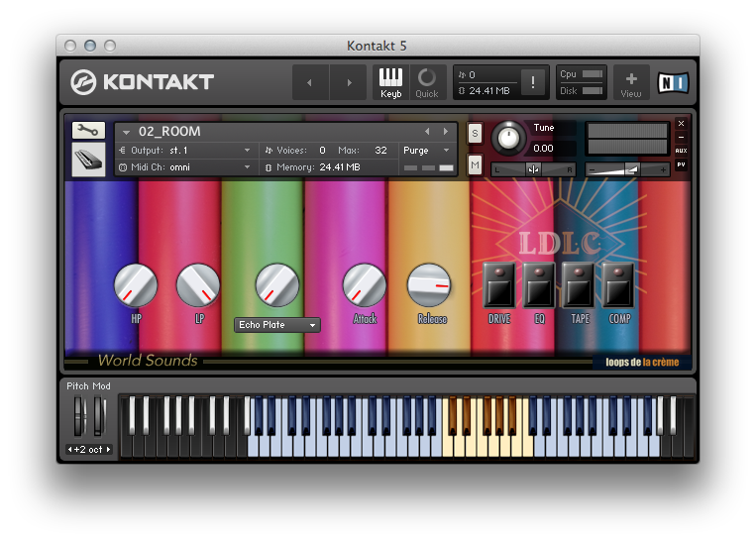Click the World Sounds title text

[x=148, y=361]
